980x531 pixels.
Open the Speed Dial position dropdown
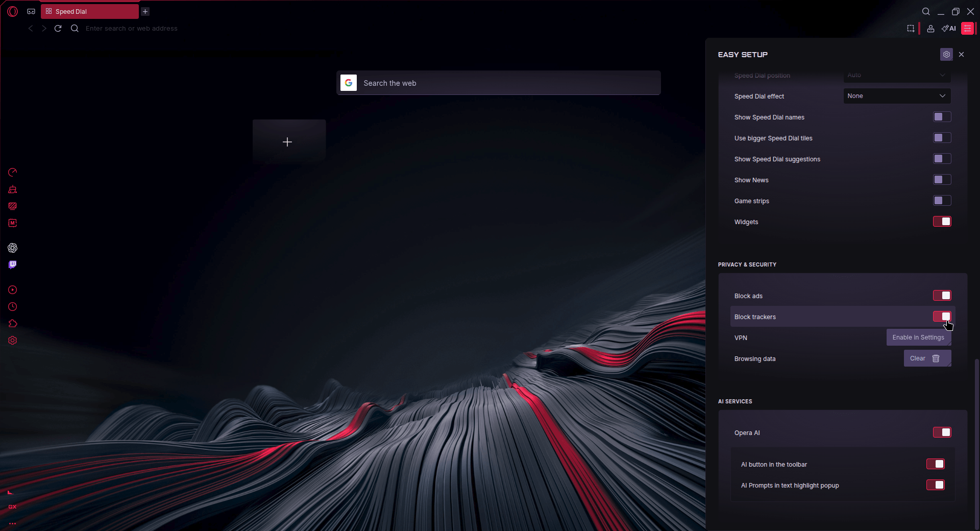coord(896,75)
